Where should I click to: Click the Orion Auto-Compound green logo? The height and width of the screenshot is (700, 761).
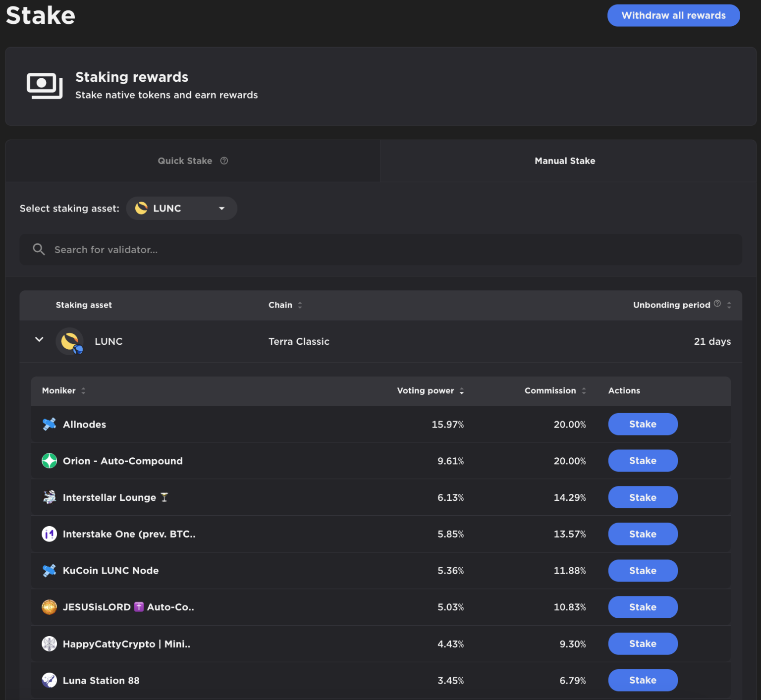(x=49, y=461)
